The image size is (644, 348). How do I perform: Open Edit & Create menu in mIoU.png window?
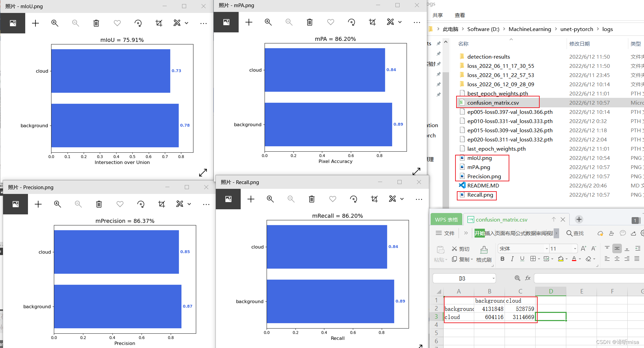181,23
